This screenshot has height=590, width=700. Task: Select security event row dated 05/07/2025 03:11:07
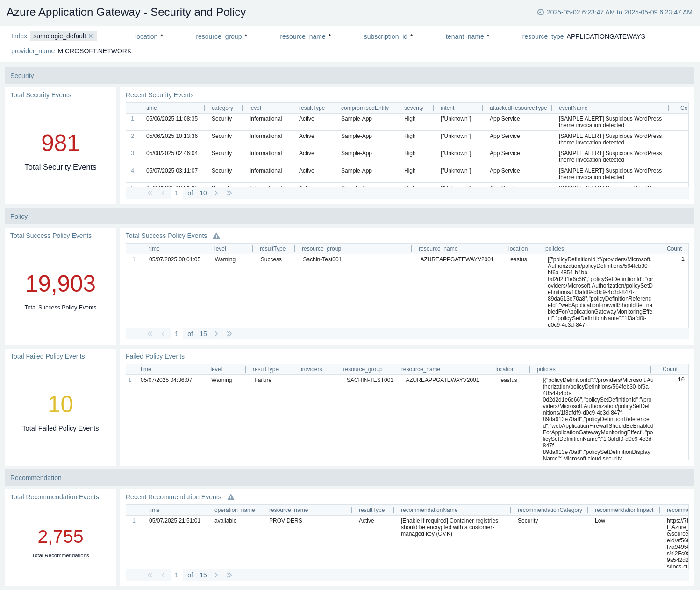[407, 174]
